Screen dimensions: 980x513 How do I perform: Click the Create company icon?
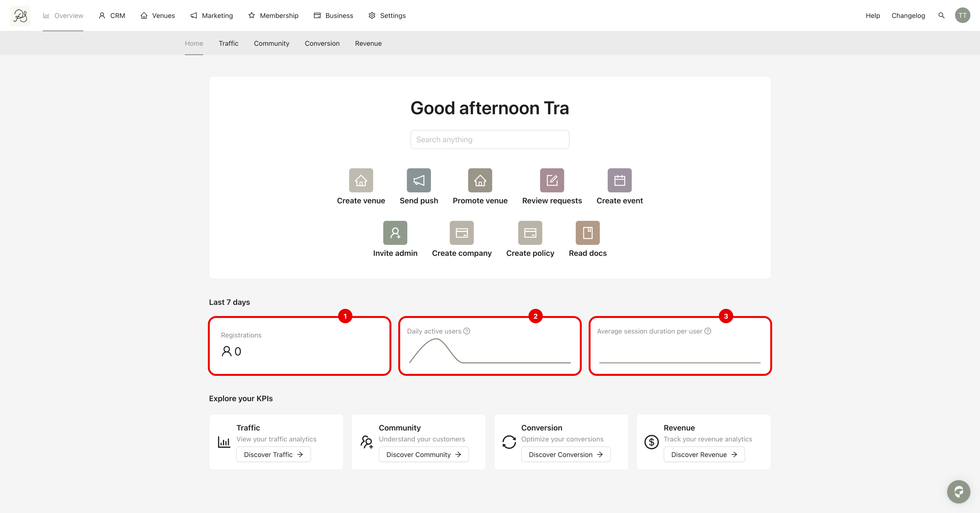click(462, 233)
